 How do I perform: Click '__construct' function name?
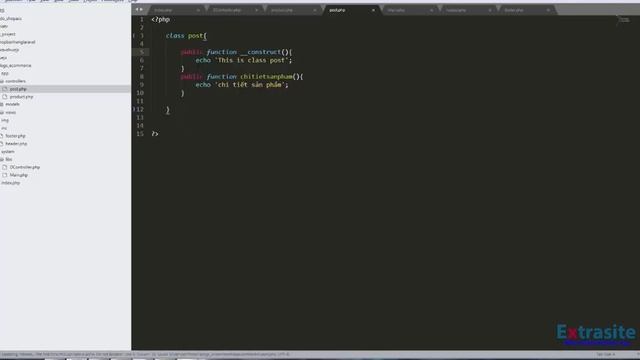coord(260,52)
